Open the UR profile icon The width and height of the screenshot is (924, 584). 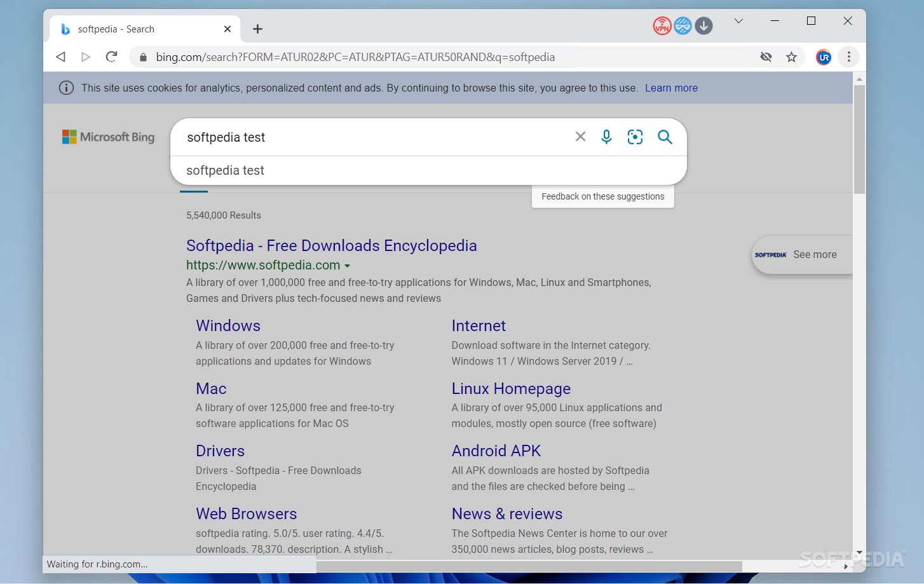824,57
